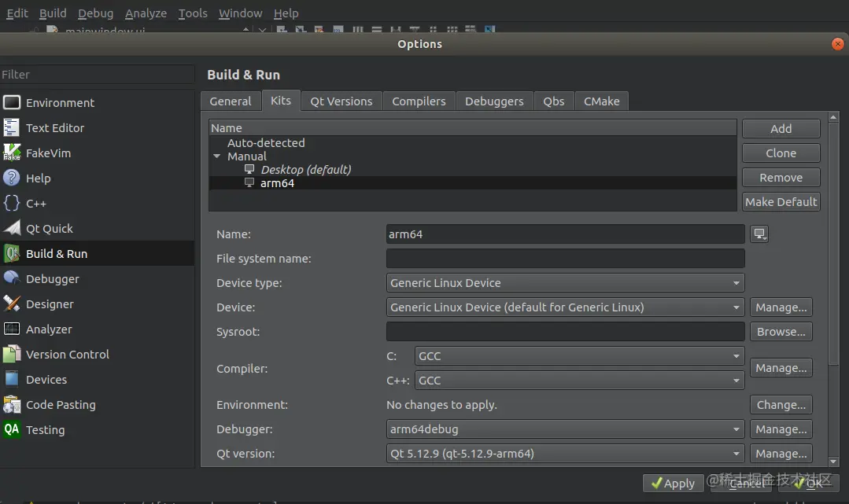Screen dimensions: 849x504
Task: Click the File system name field
Action: (x=565, y=258)
